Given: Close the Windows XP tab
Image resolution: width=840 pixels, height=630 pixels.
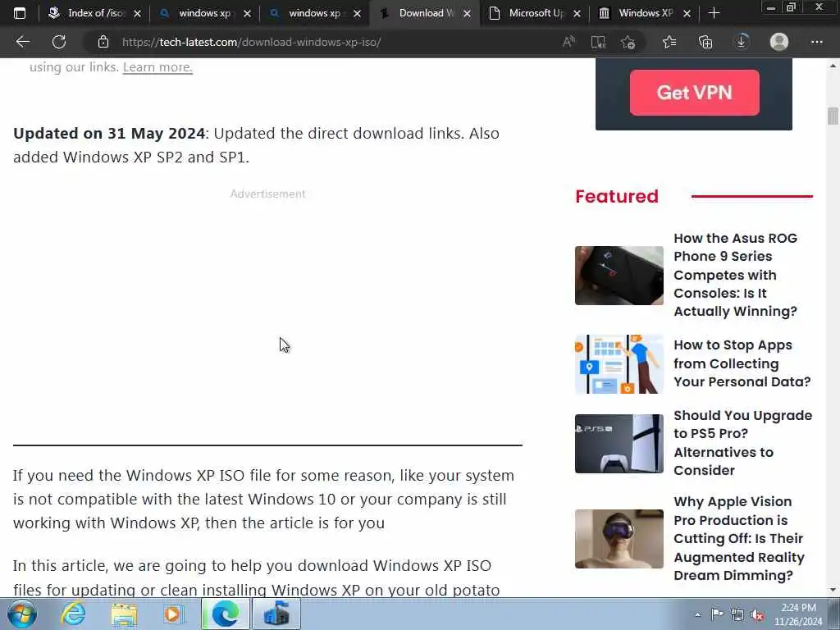Looking at the screenshot, I should click(x=687, y=13).
